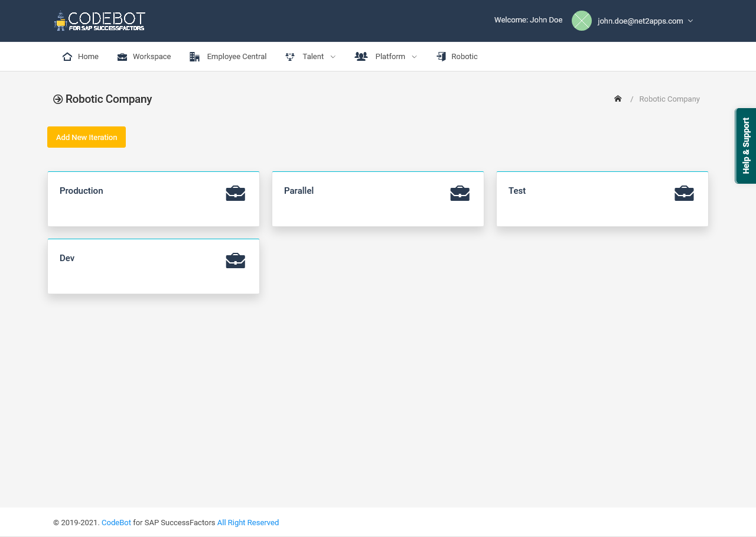The width and height of the screenshot is (756, 537).
Task: Click the arrow icon beside Robotic Company title
Action: point(57,99)
